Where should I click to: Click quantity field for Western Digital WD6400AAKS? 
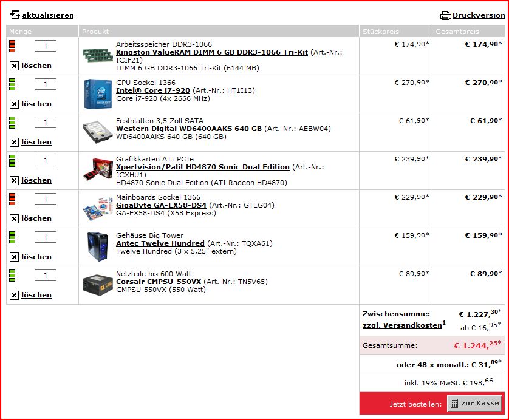[x=46, y=123]
